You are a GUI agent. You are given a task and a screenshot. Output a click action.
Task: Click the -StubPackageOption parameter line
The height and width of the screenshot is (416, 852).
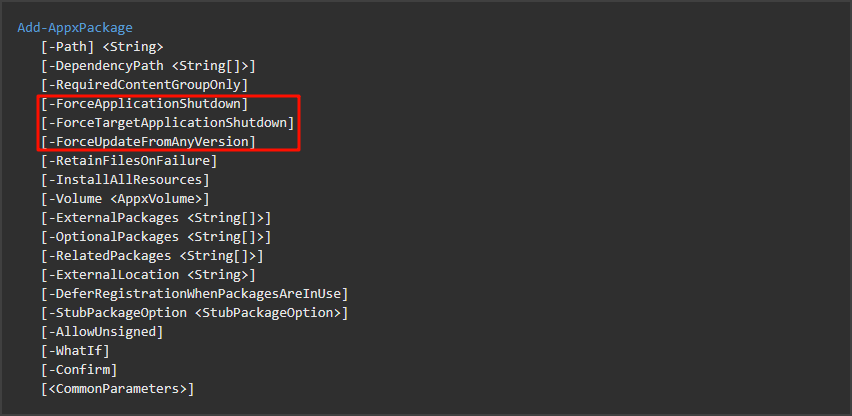tap(194, 313)
